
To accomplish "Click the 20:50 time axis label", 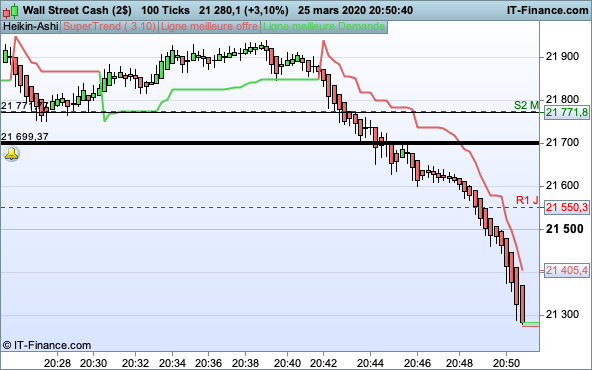I will 506,363.
